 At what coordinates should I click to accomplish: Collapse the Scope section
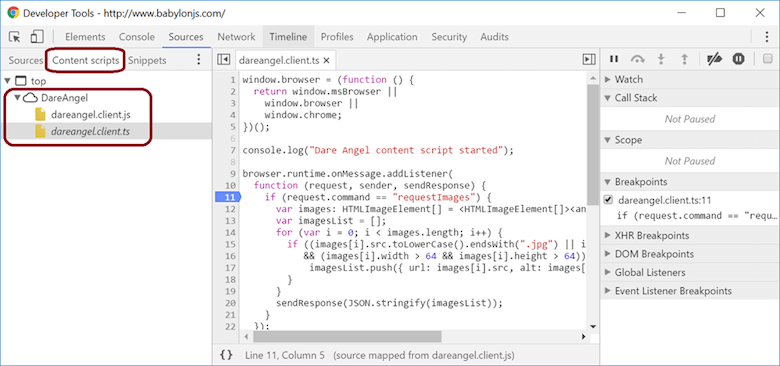click(607, 140)
